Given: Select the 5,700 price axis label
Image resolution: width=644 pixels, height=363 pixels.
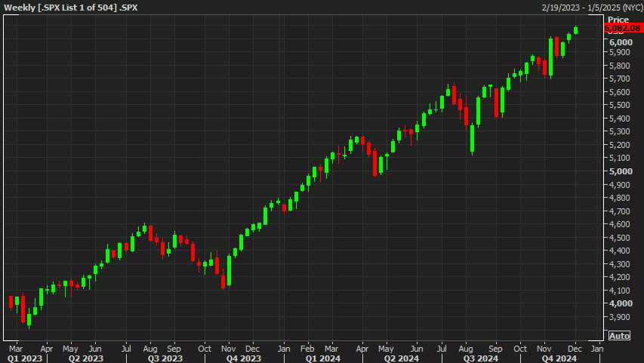Looking at the screenshot, I should point(620,78).
